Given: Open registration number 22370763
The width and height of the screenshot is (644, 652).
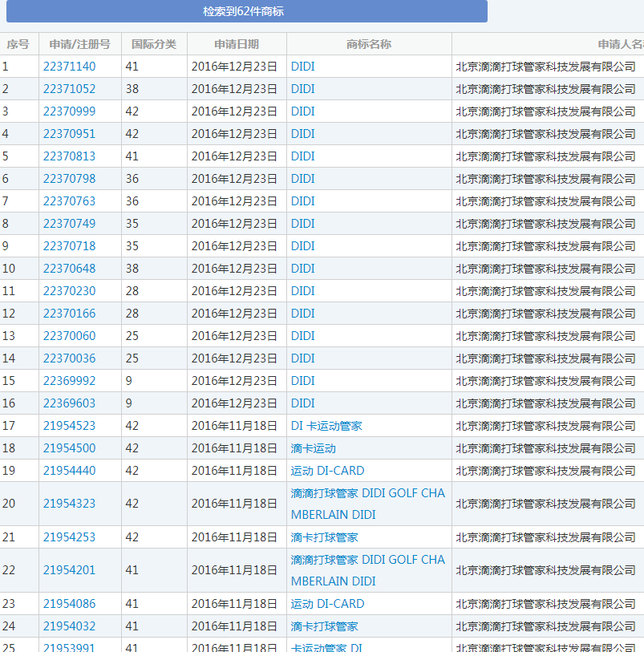Looking at the screenshot, I should coord(70,201).
